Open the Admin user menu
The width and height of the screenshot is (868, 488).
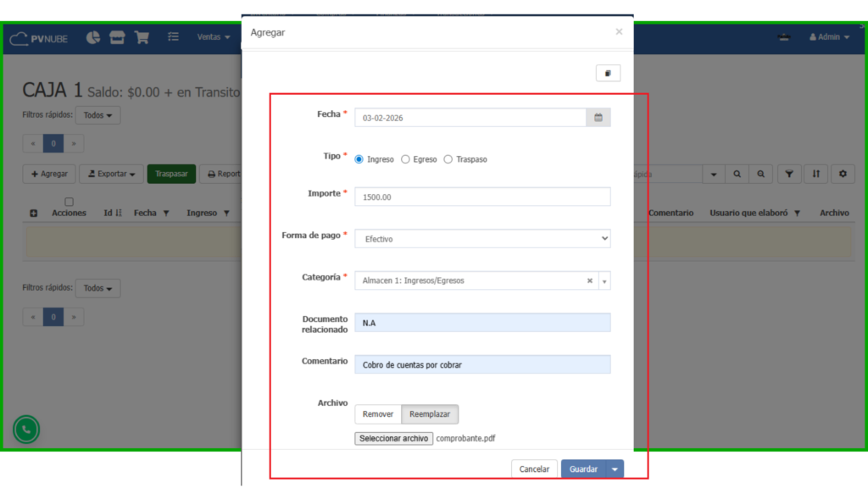829,37
